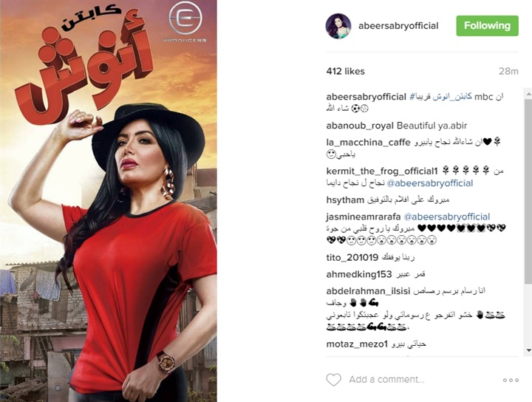532x402 pixels.
Task: Open motaz_mezo1 commenter profile
Action: pyautogui.click(x=357, y=344)
